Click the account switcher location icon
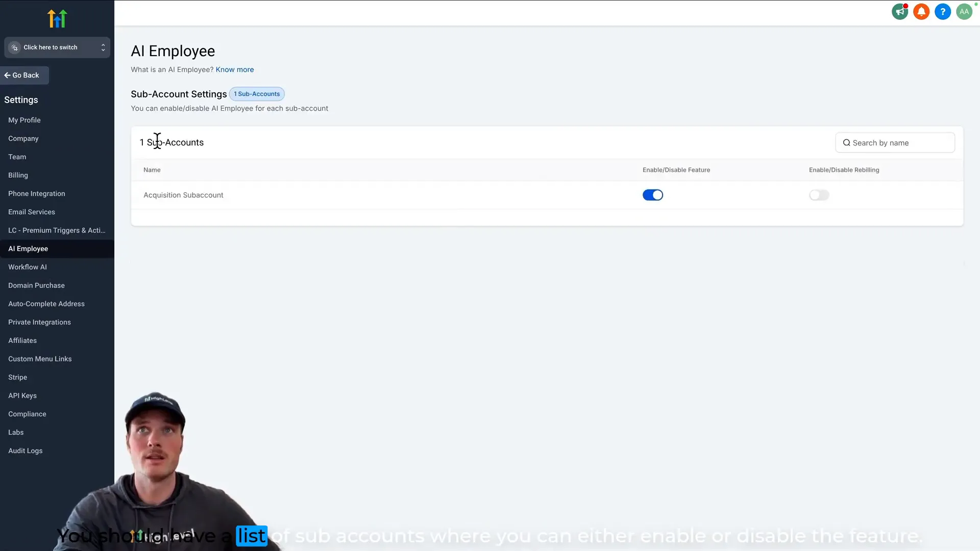The height and width of the screenshot is (551, 980). coord(15,47)
